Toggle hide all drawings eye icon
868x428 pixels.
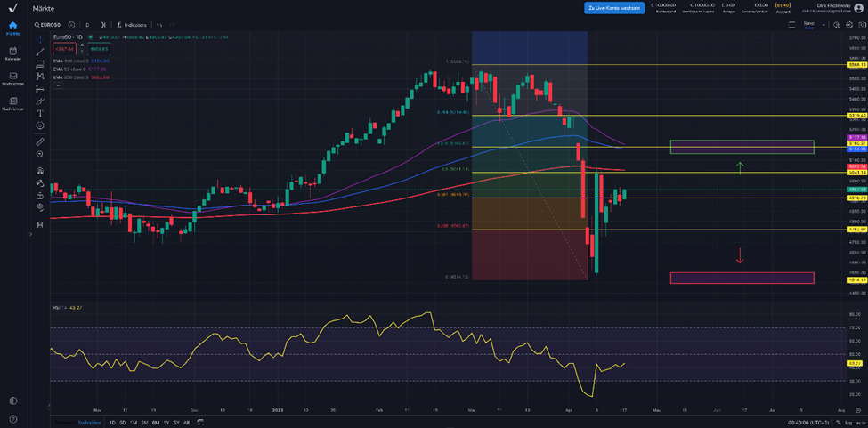(x=40, y=206)
